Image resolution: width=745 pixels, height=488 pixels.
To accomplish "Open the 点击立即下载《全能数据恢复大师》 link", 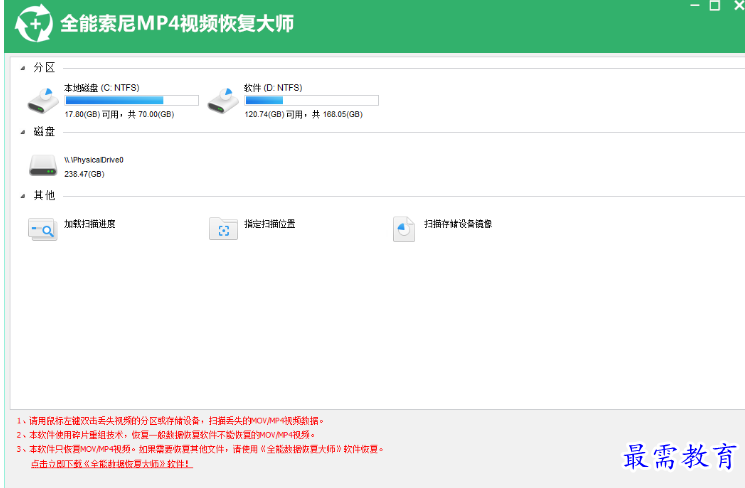I will click(x=112, y=464).
